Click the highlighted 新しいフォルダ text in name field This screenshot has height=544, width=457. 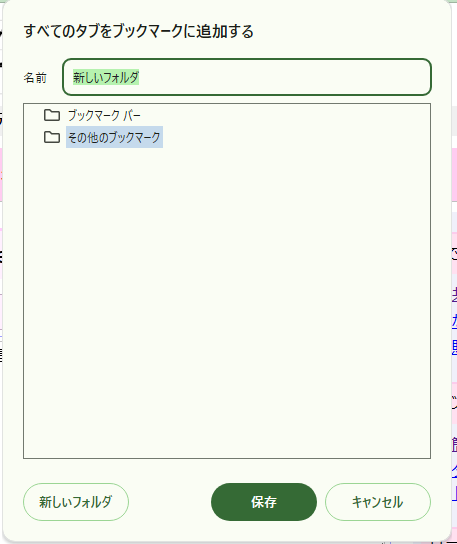106,77
